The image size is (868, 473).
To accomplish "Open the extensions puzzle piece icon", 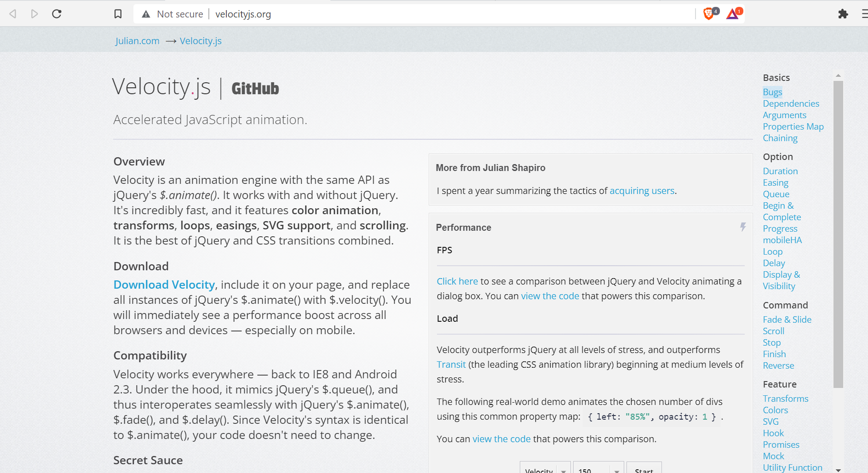I will click(x=843, y=14).
